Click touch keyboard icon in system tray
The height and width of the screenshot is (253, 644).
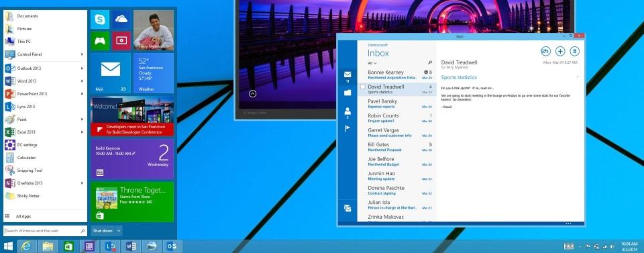coord(569,246)
